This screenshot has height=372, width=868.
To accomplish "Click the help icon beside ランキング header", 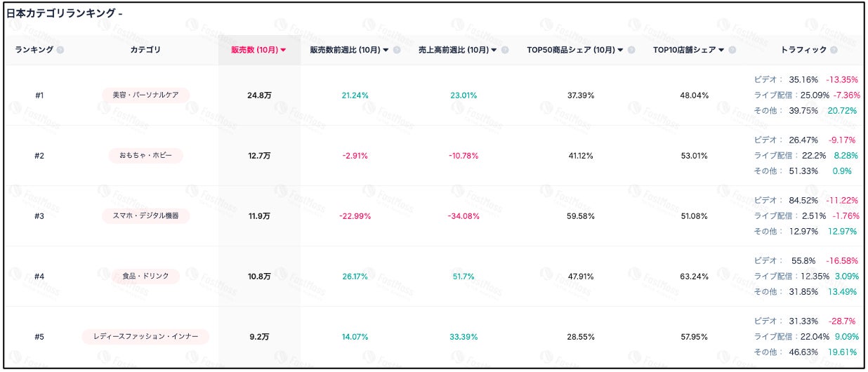I will click(60, 50).
